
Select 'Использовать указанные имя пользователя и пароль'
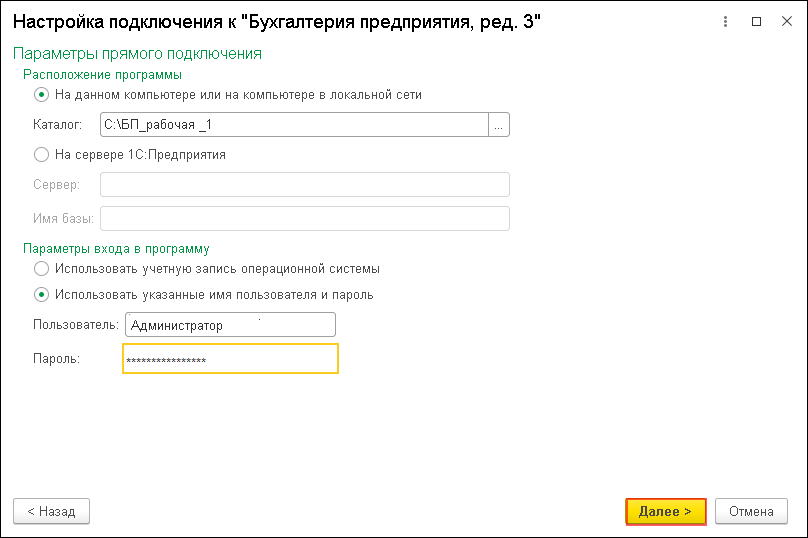pos(41,295)
